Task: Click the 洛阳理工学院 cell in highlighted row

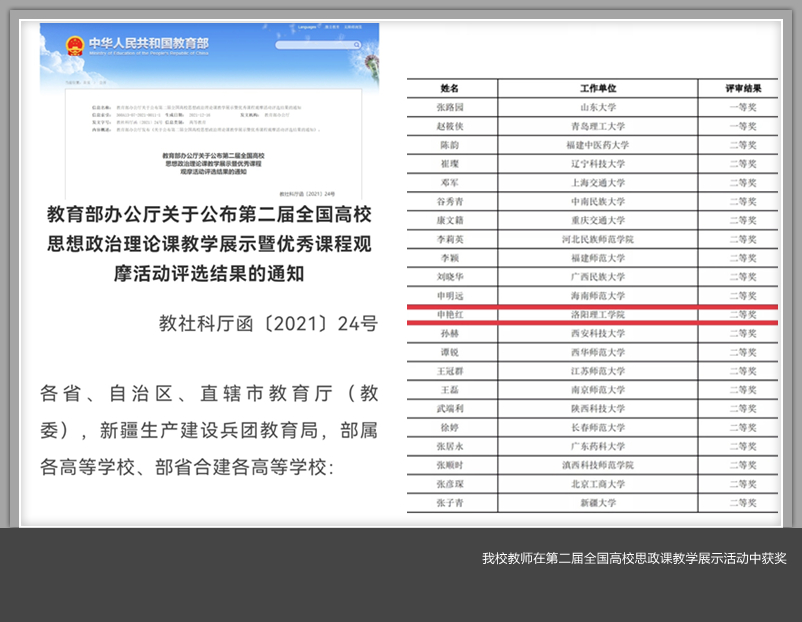Action: [602, 314]
